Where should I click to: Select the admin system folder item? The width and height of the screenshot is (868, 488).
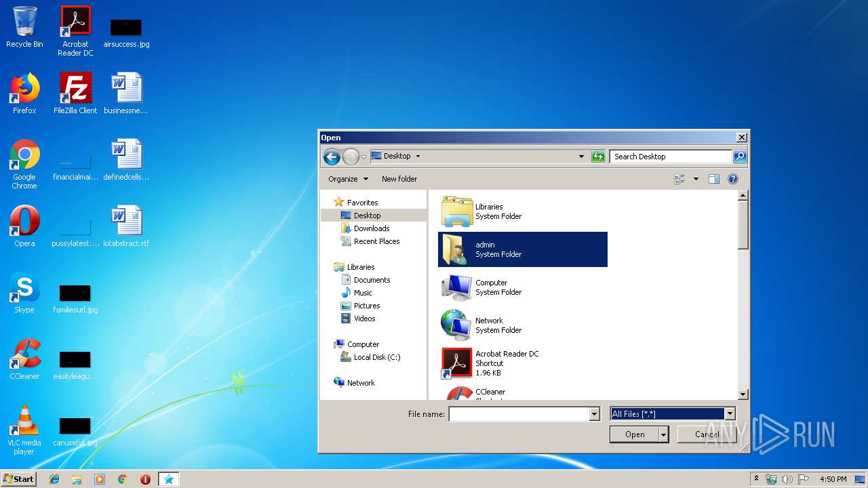522,249
